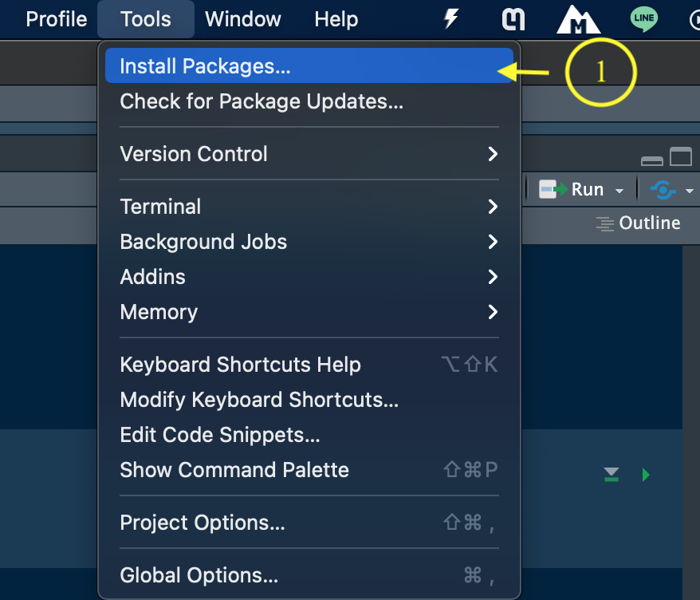
Task: Click the blue source-and-rerun icon in editor toolbar
Action: point(664,190)
